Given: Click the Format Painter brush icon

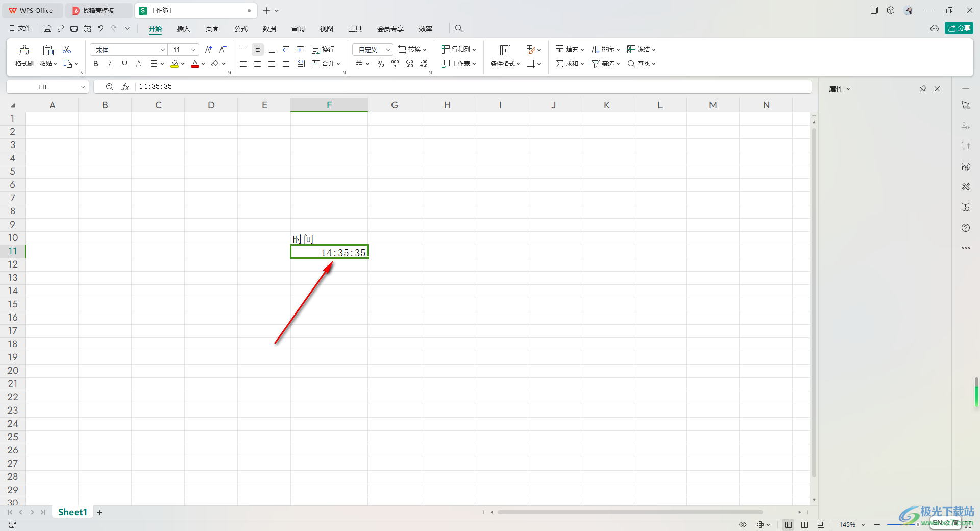Looking at the screenshot, I should tap(24, 50).
